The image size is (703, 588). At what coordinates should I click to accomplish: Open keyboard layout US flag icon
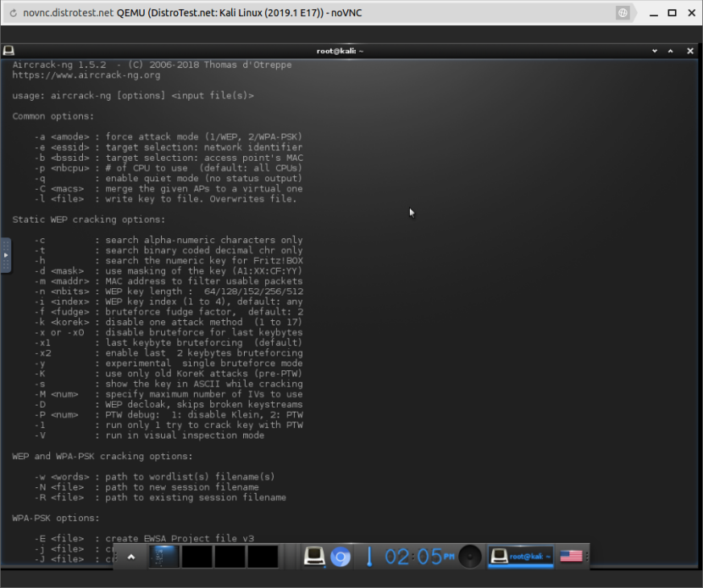coord(571,557)
